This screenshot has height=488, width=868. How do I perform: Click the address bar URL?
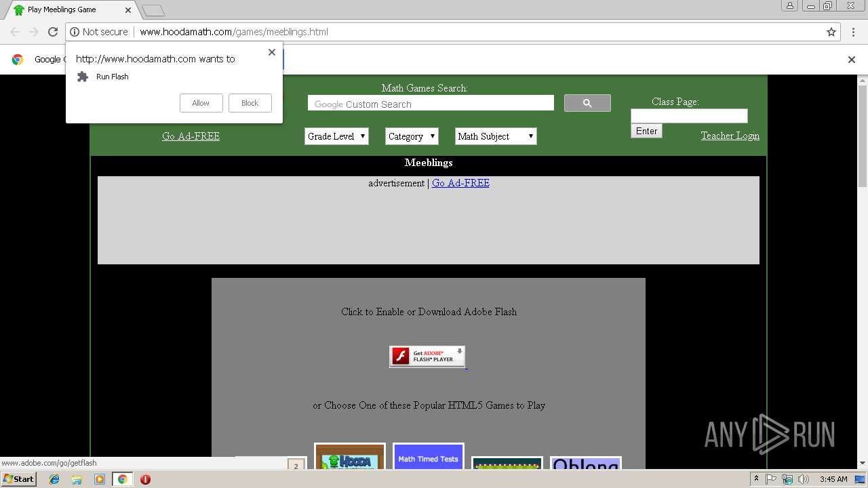pos(234,32)
